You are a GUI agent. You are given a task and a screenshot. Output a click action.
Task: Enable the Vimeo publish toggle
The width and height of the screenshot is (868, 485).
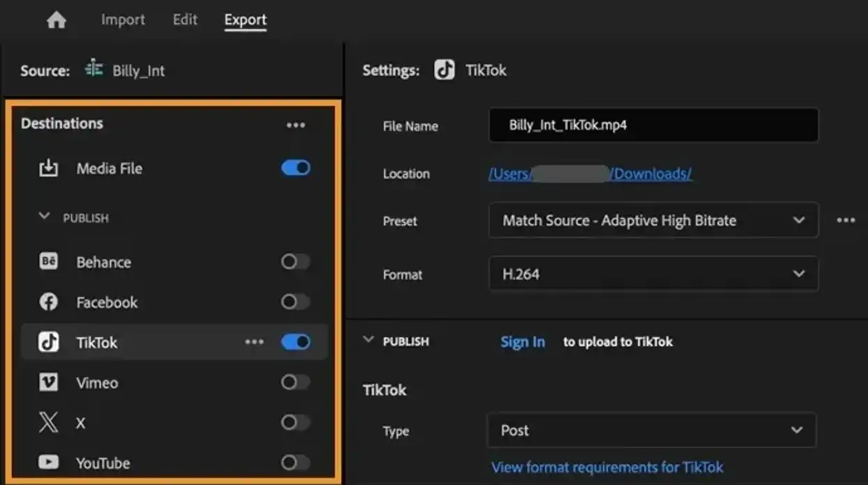296,383
